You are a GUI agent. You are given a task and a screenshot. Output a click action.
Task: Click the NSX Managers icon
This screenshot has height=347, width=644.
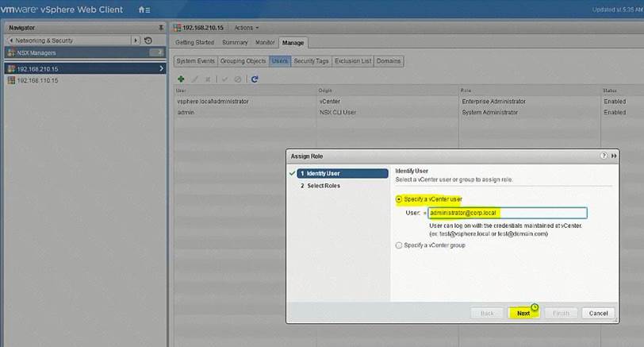click(x=10, y=52)
